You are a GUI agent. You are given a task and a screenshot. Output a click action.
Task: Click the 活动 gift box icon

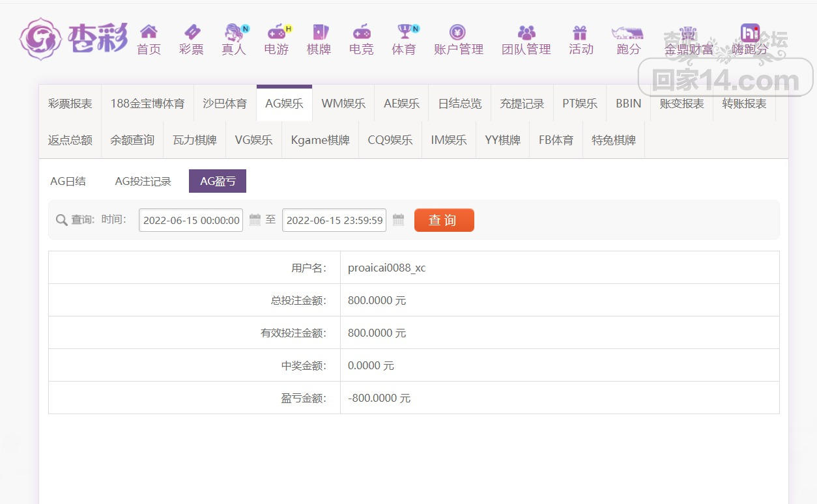coord(580,32)
